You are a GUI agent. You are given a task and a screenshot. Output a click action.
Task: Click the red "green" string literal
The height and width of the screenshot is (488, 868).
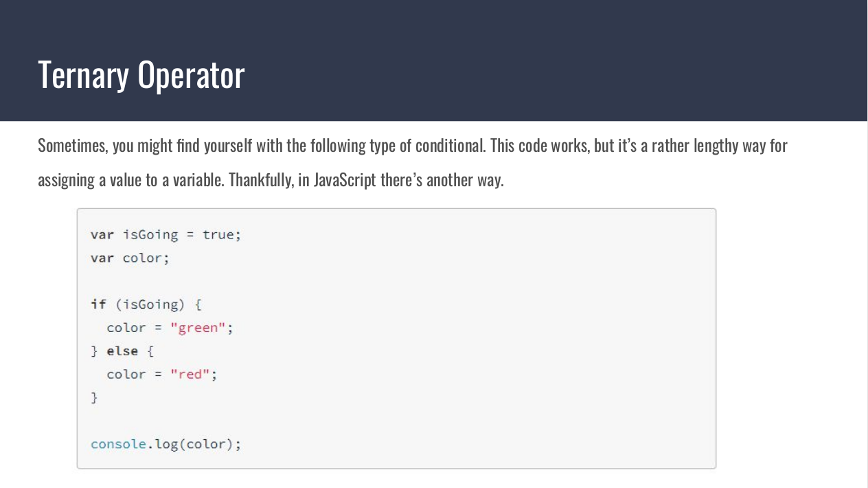click(198, 328)
